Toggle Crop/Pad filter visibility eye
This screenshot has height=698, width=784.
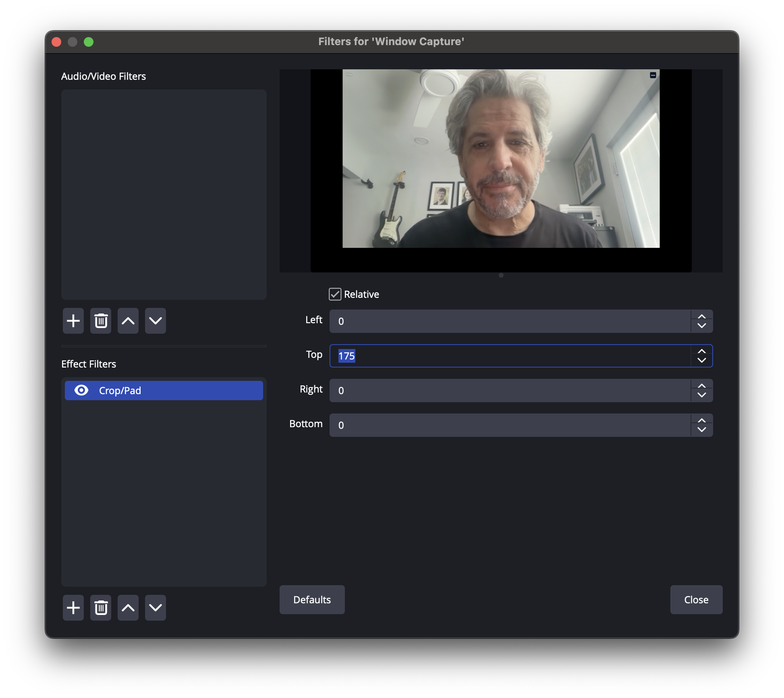(81, 391)
